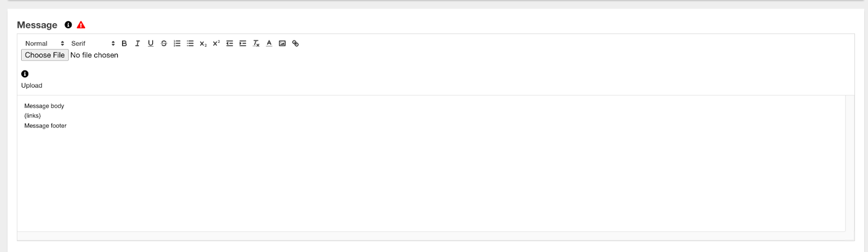Apply superscript formatting
868x252 pixels.
216,43
